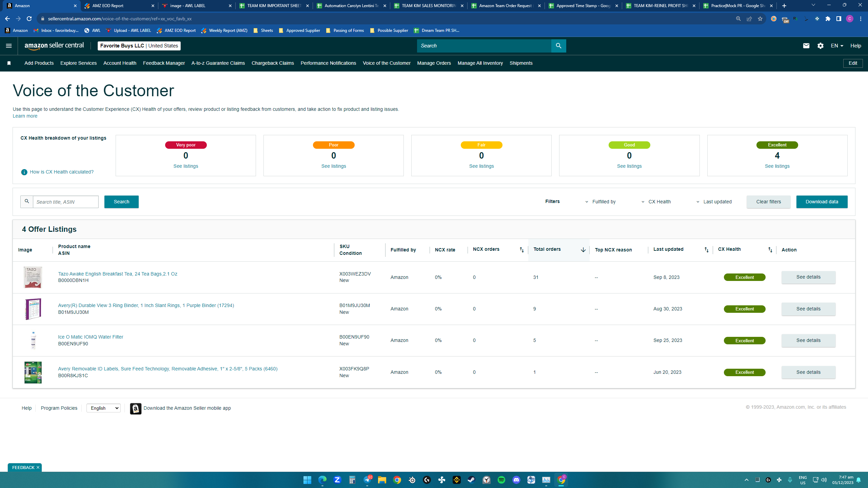Open the Seller Central hamburger menu
Image resolution: width=868 pixels, height=488 pixels.
click(x=9, y=46)
